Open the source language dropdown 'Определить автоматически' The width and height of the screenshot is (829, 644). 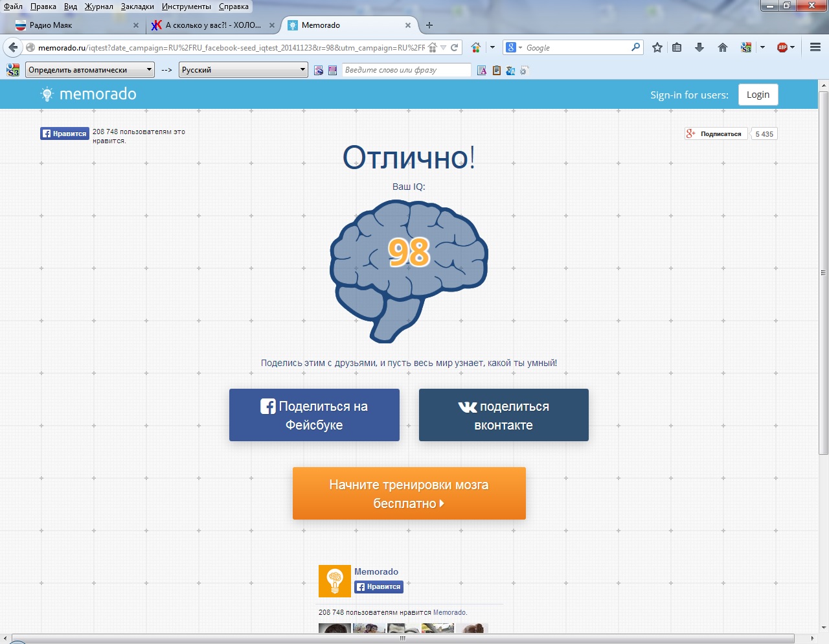90,70
